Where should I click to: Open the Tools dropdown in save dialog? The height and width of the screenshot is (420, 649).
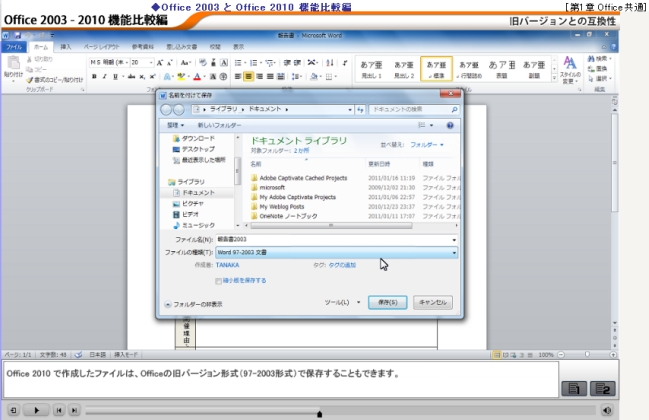tap(342, 302)
